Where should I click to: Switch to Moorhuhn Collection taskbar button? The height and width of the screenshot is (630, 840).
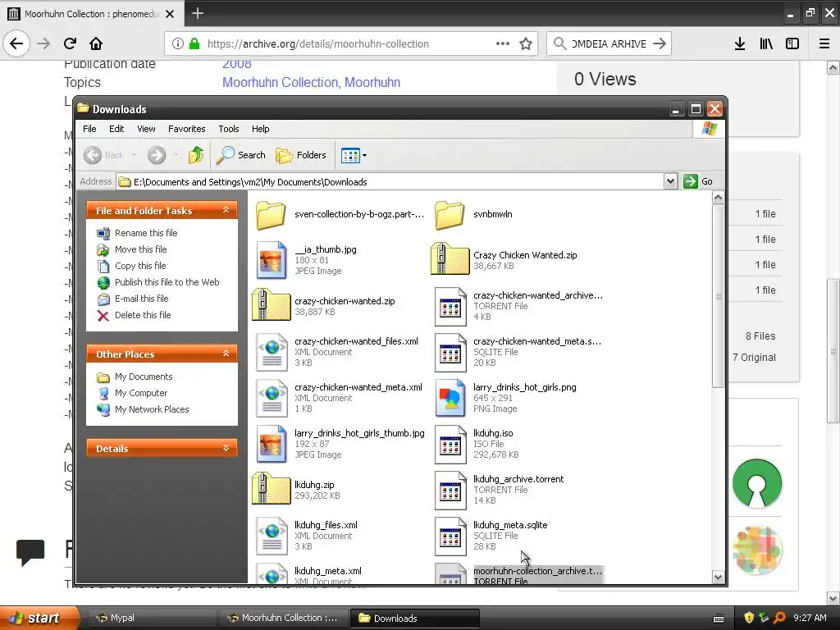pos(284,619)
